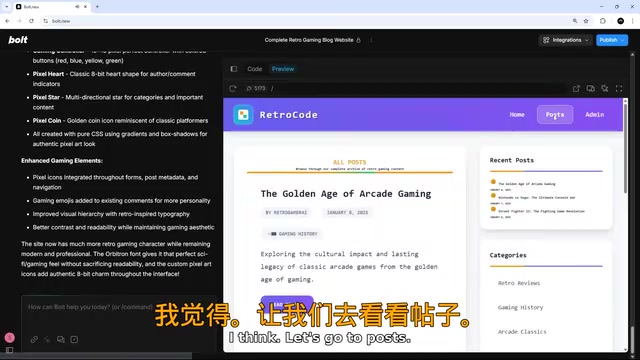Click the Recent Posts heading
Image resolution: width=640 pixels, height=360 pixels.
(x=511, y=160)
